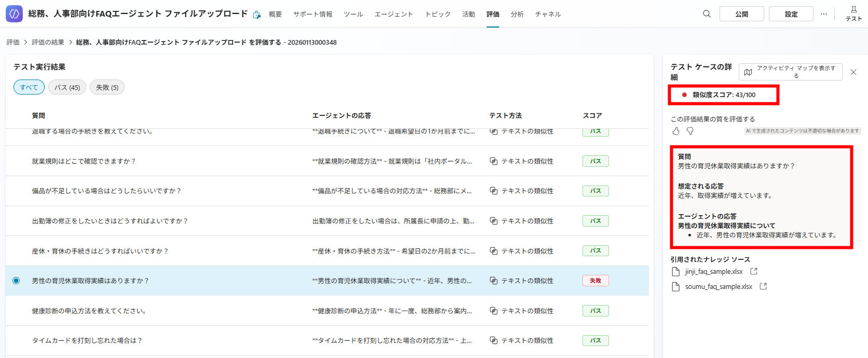The width and height of the screenshot is (868, 358).
Task: Select row 備品が不足している場合はどうしたらいいですか？
Action: pos(327,191)
